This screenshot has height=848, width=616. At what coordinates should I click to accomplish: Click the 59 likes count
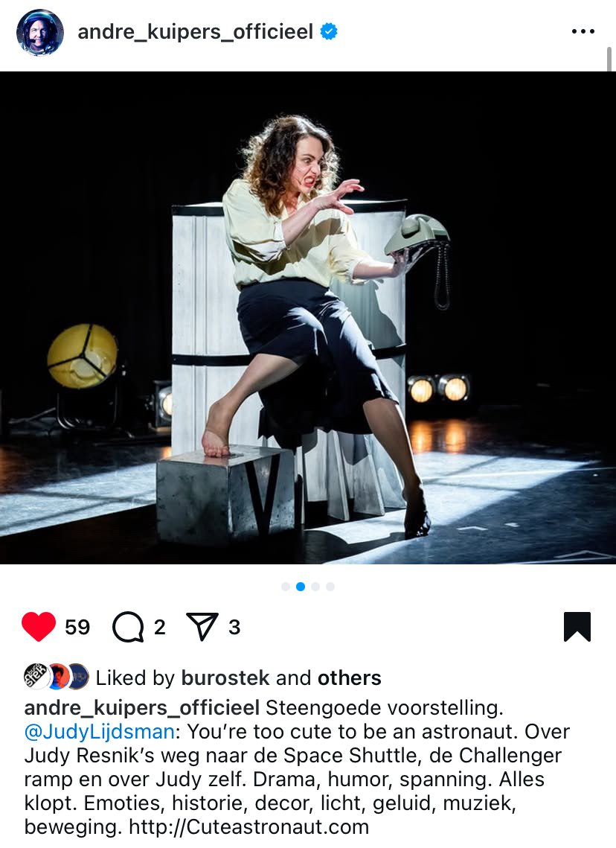point(77,627)
